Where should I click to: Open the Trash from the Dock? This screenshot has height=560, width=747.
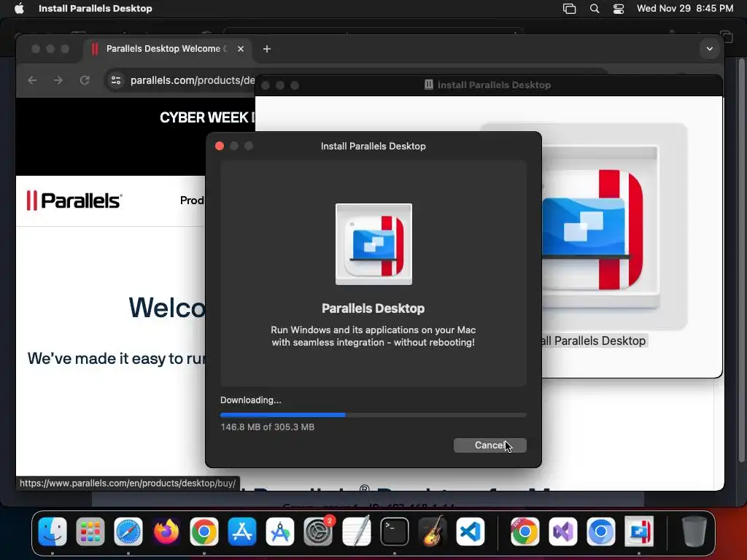(x=694, y=531)
